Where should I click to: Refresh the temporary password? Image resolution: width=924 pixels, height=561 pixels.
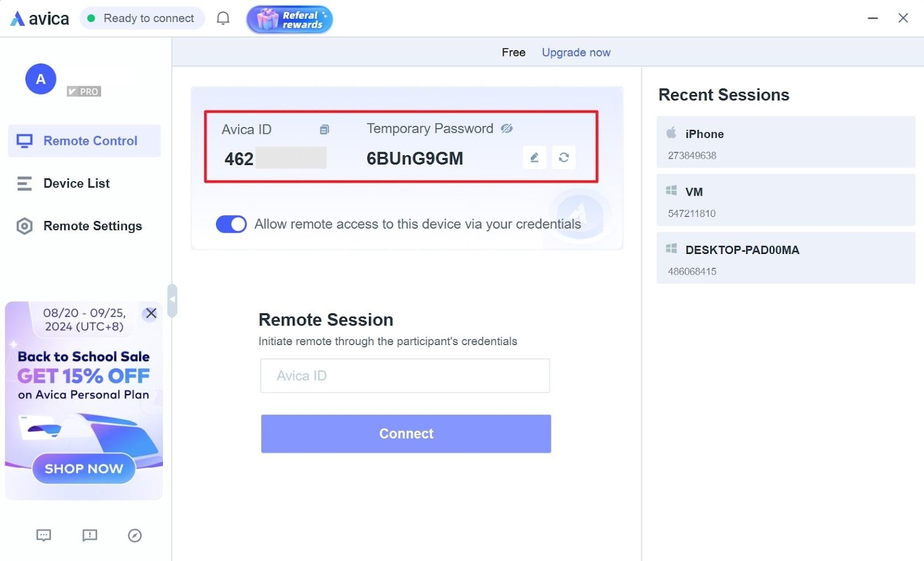click(564, 157)
